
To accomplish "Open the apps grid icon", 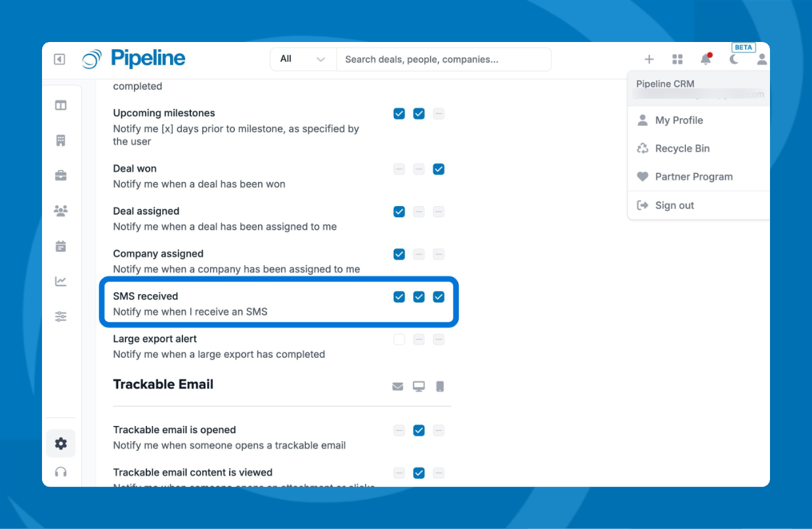I will point(677,60).
